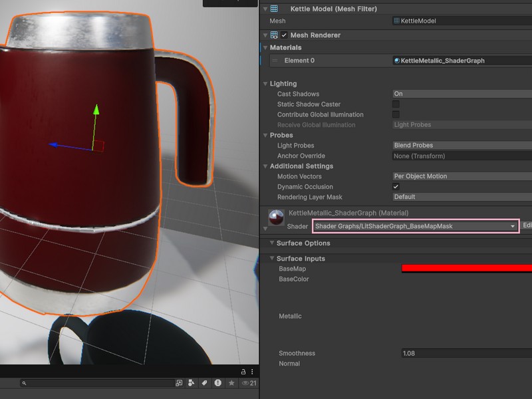532x399 pixels.
Task: Open the object picker for the Mesh field
Action: point(525,21)
